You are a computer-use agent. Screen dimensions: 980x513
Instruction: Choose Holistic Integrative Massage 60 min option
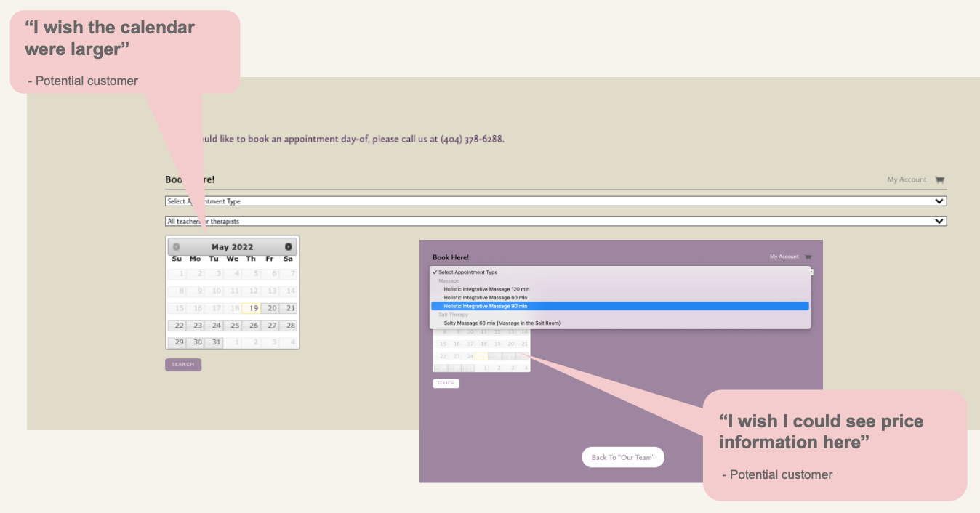point(486,298)
